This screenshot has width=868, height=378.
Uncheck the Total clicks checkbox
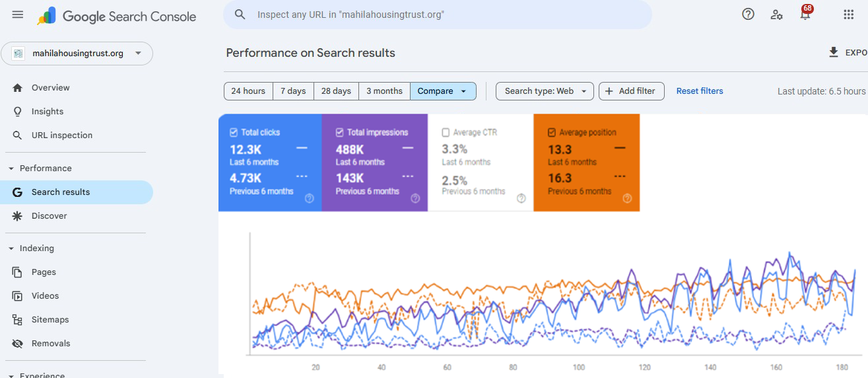click(x=234, y=132)
